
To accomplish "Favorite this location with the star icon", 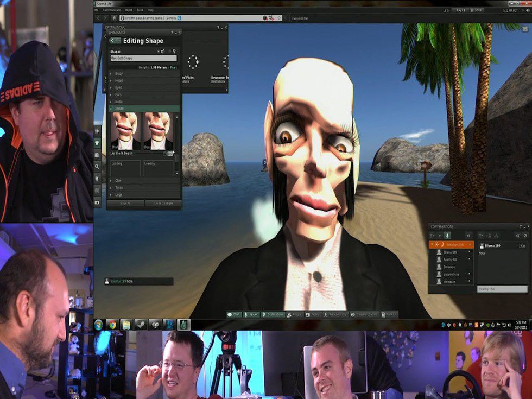I will point(278,18).
